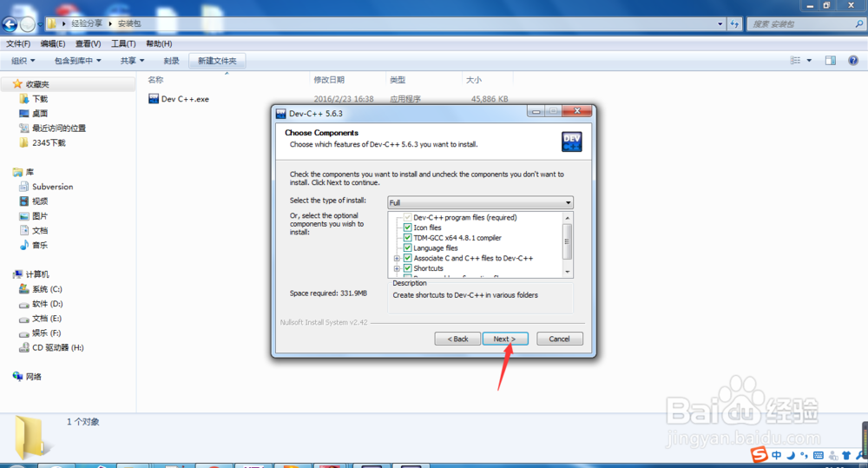Click the Sogou input method S logo
Screen dimensions: 868x468
point(759,455)
